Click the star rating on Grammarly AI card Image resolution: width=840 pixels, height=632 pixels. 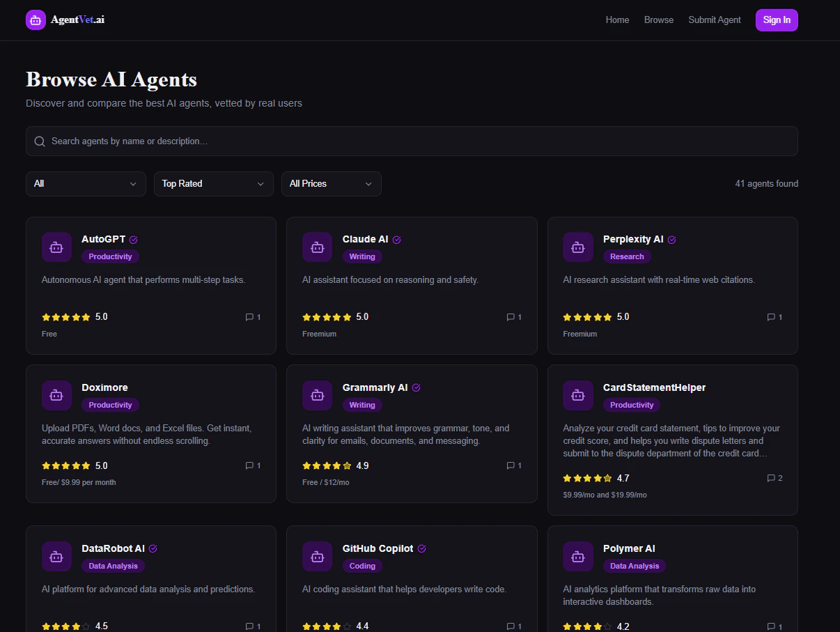(327, 465)
